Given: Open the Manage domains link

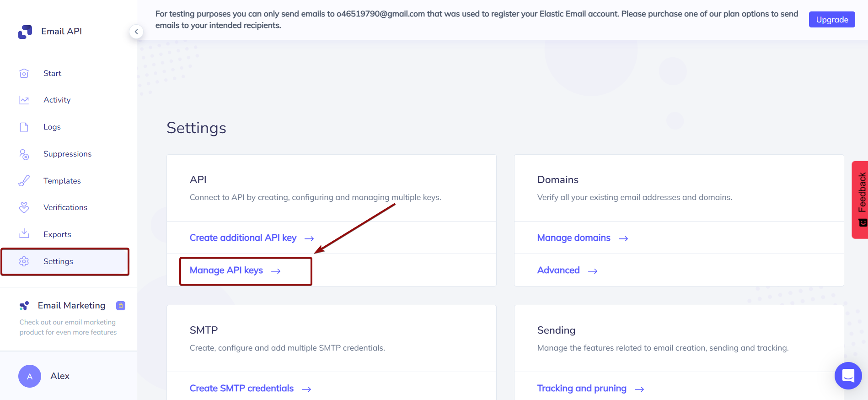Looking at the screenshot, I should 573,238.
